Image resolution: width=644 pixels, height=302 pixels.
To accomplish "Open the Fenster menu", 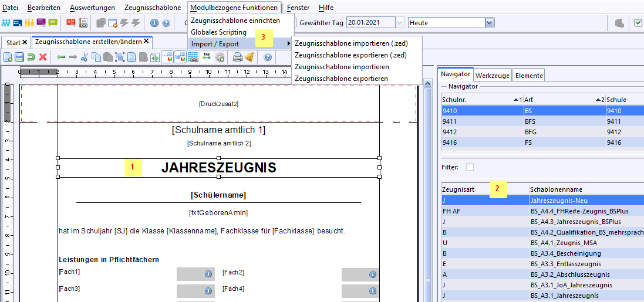I will pyautogui.click(x=298, y=8).
